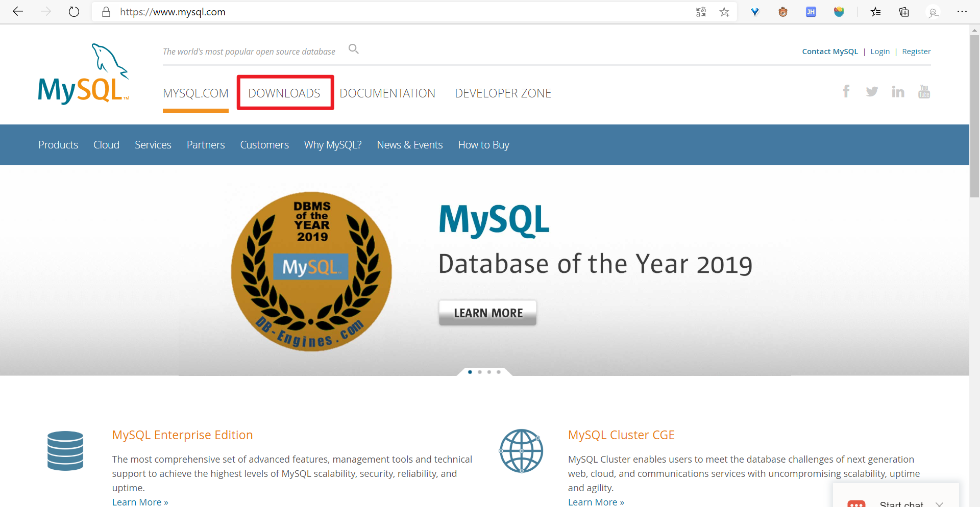Click the browser profile avatar
This screenshot has height=507, width=980.
click(934, 12)
